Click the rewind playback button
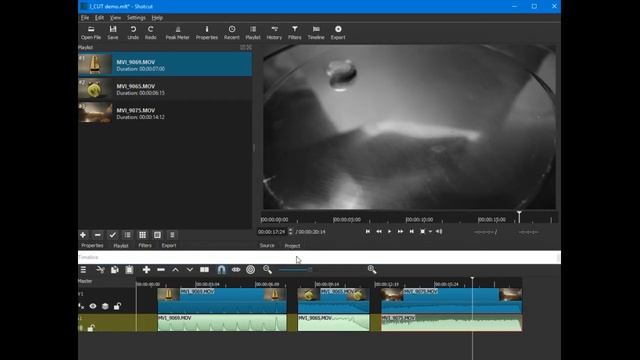The width and height of the screenshot is (640, 360). (x=379, y=231)
